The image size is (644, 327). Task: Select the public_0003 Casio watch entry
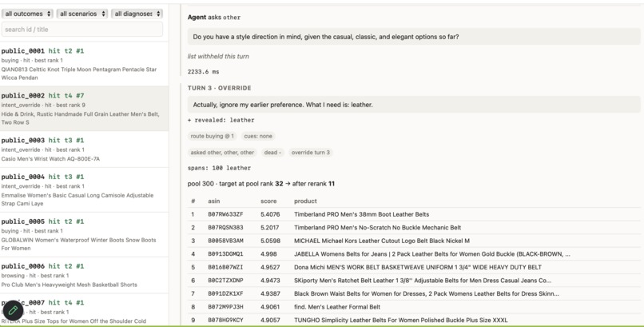coord(84,150)
